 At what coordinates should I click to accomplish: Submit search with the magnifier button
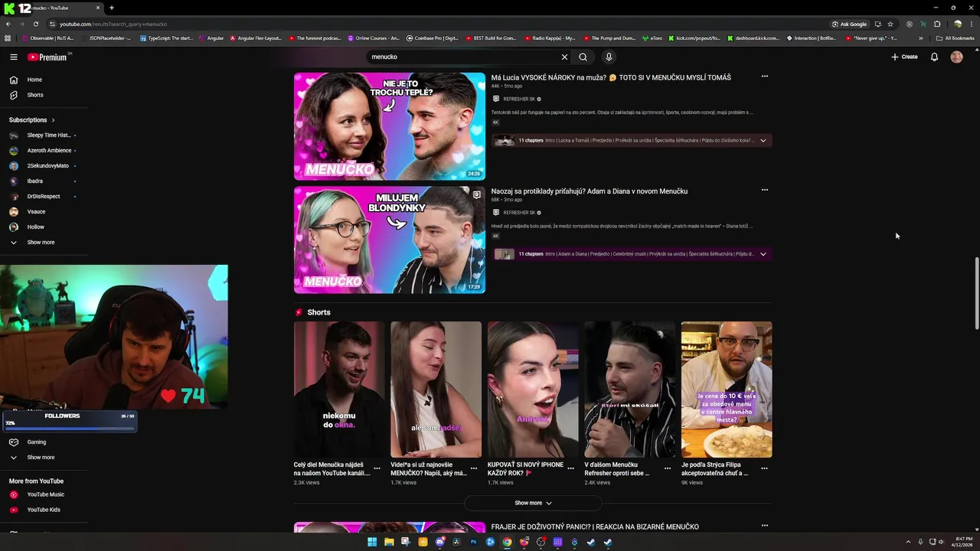(583, 57)
